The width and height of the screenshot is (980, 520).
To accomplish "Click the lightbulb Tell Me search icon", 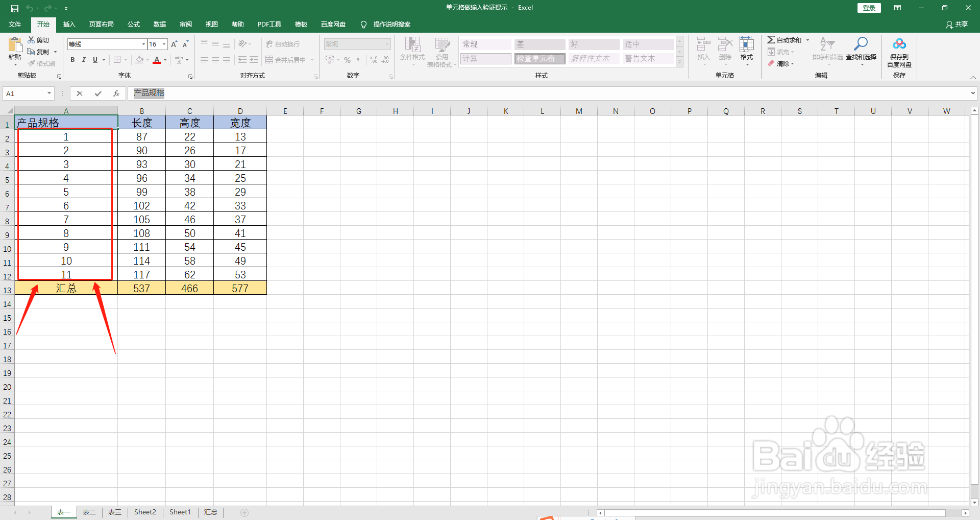I will pos(363,25).
